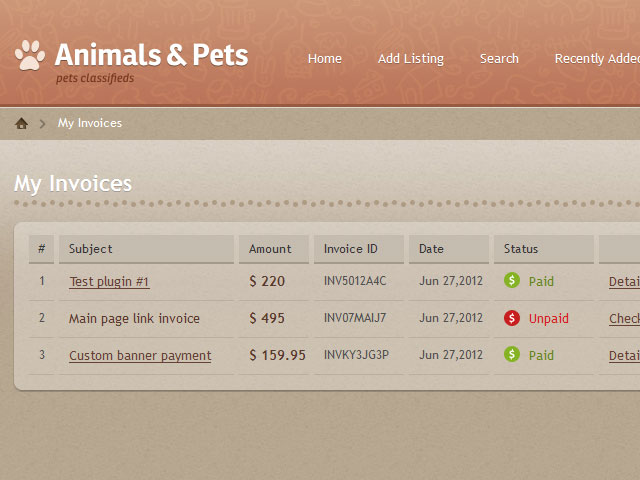Image resolution: width=640 pixels, height=480 pixels.
Task: Open the Home menu item
Action: (325, 59)
